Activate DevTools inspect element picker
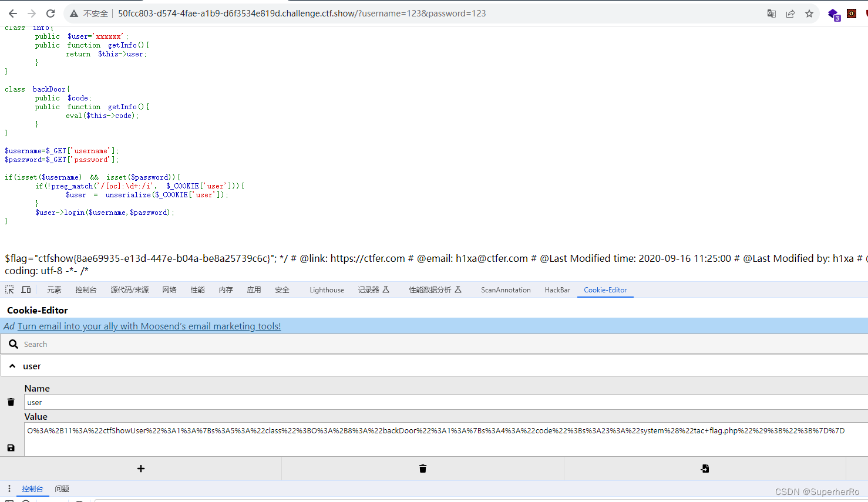 9,289
